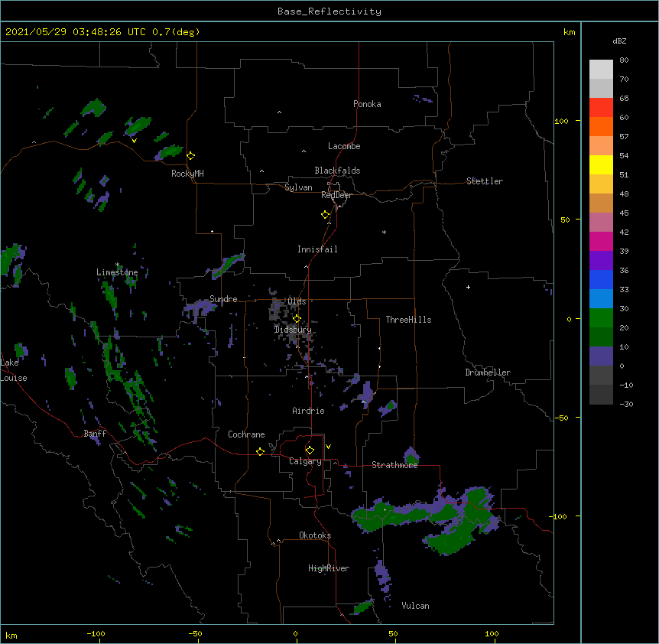Click the ThreeHills city label
Image resolution: width=659 pixels, height=644 pixels.
[x=408, y=320]
